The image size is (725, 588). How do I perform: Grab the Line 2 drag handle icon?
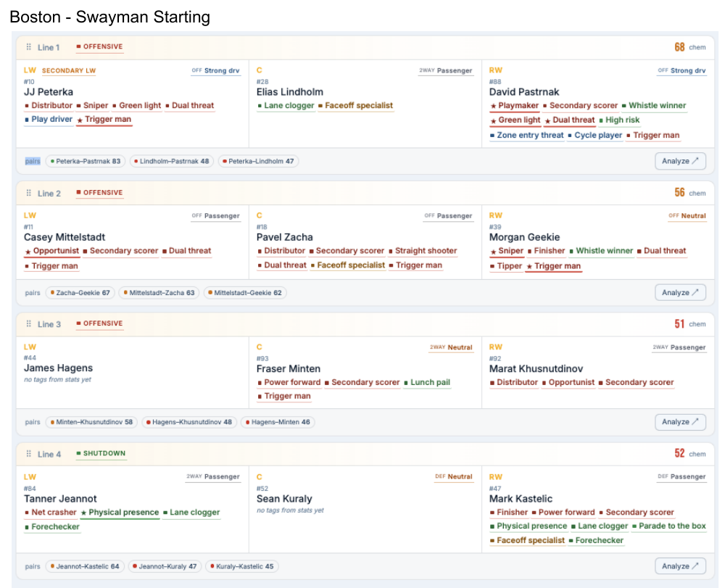tap(29, 193)
